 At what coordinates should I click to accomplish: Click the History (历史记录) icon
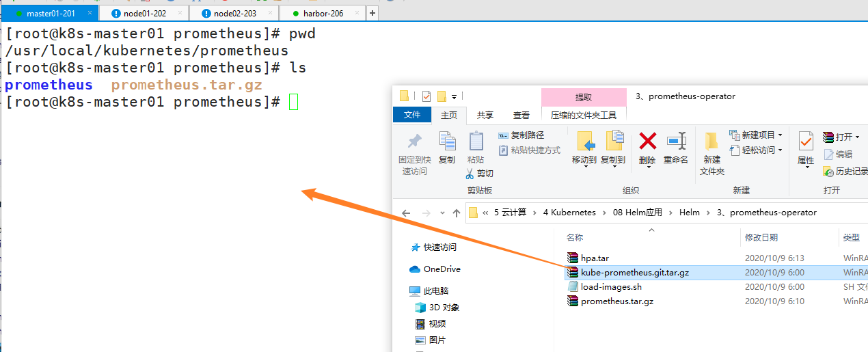point(828,172)
